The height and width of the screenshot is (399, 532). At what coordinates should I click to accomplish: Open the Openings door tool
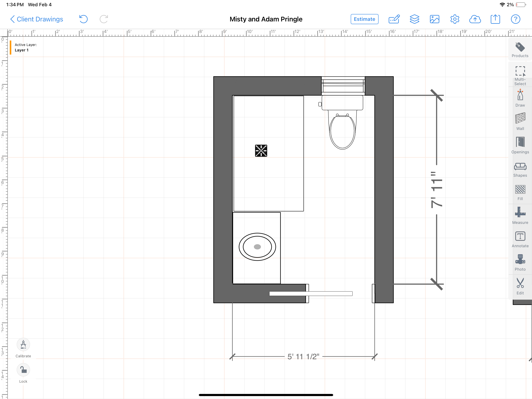520,145
